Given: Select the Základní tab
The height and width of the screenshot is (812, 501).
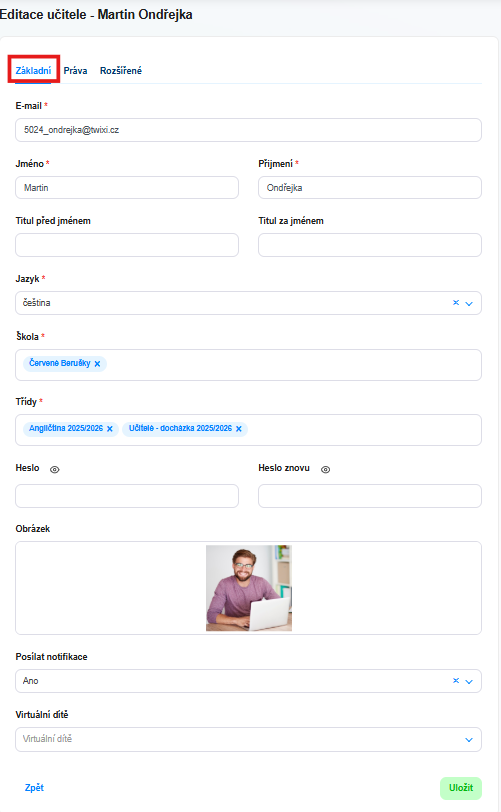Looking at the screenshot, I should (x=33, y=70).
